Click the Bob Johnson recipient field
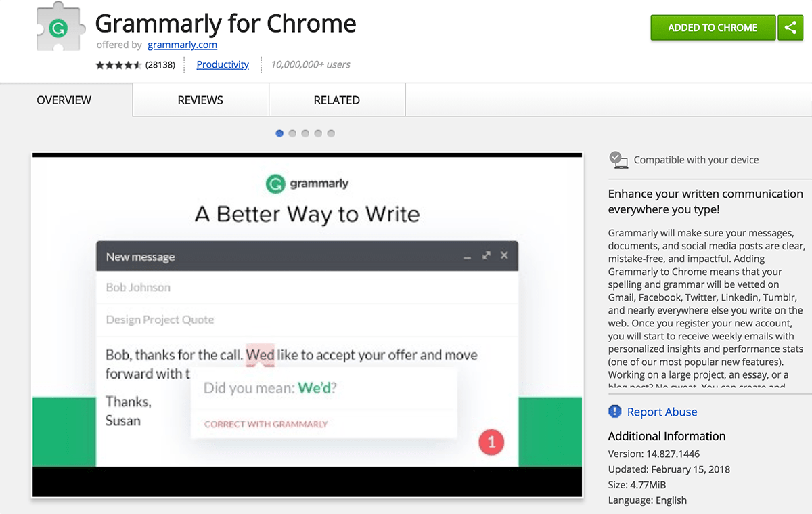The height and width of the screenshot is (514, 812). click(x=307, y=287)
